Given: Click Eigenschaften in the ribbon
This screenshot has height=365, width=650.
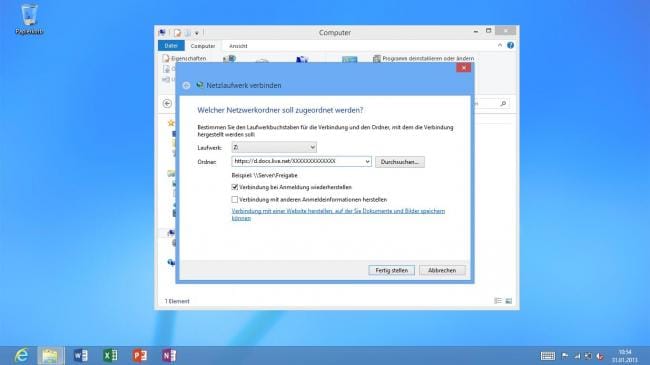Looking at the screenshot, I should point(184,58).
